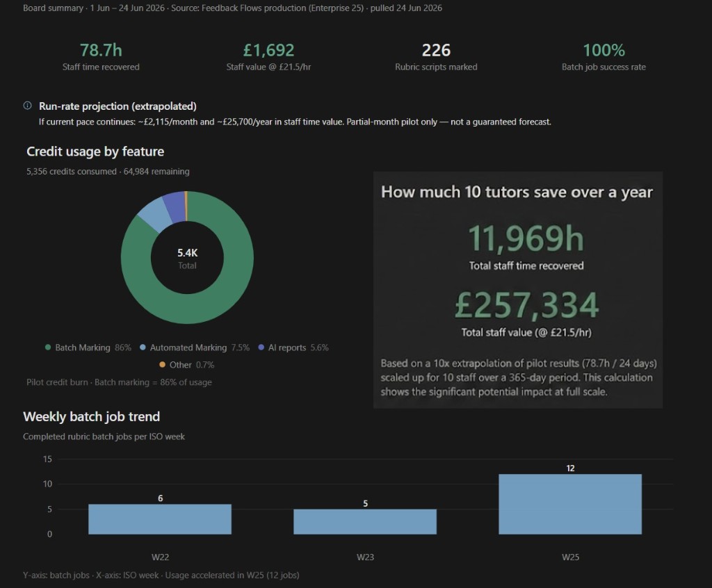Click the Batch Marking green legend dot
Viewport: 712px width, 588px height.
pos(48,348)
